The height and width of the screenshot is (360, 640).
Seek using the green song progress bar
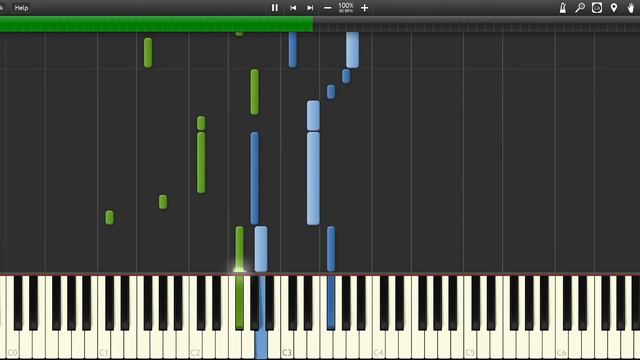(156, 24)
